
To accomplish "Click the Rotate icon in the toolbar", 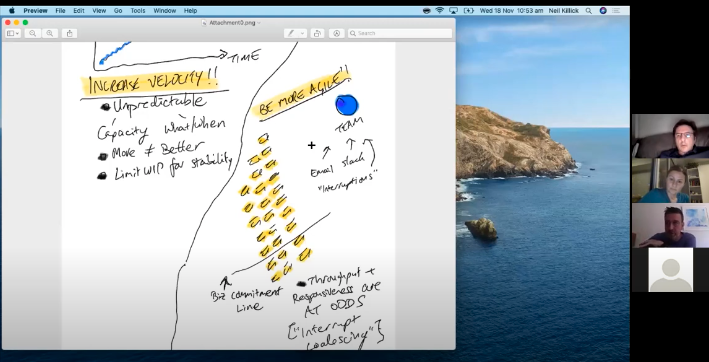I will [x=317, y=33].
